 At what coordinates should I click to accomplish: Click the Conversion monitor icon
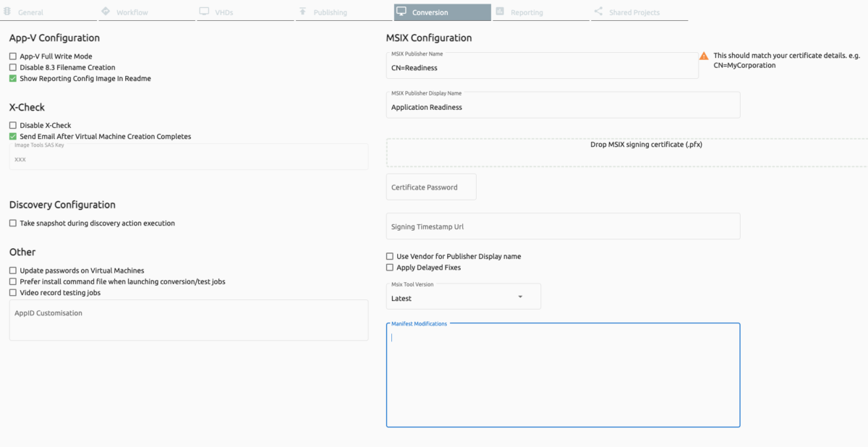coord(401,12)
